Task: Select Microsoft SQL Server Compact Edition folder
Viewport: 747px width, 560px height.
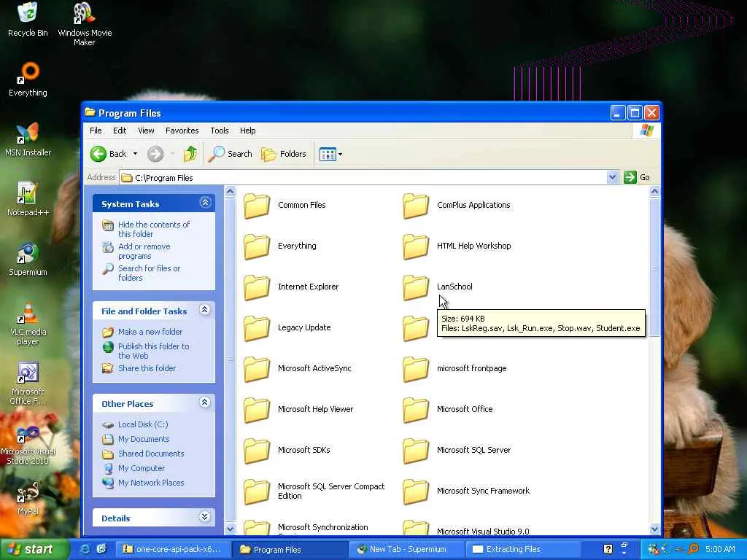Action: pyautogui.click(x=314, y=491)
